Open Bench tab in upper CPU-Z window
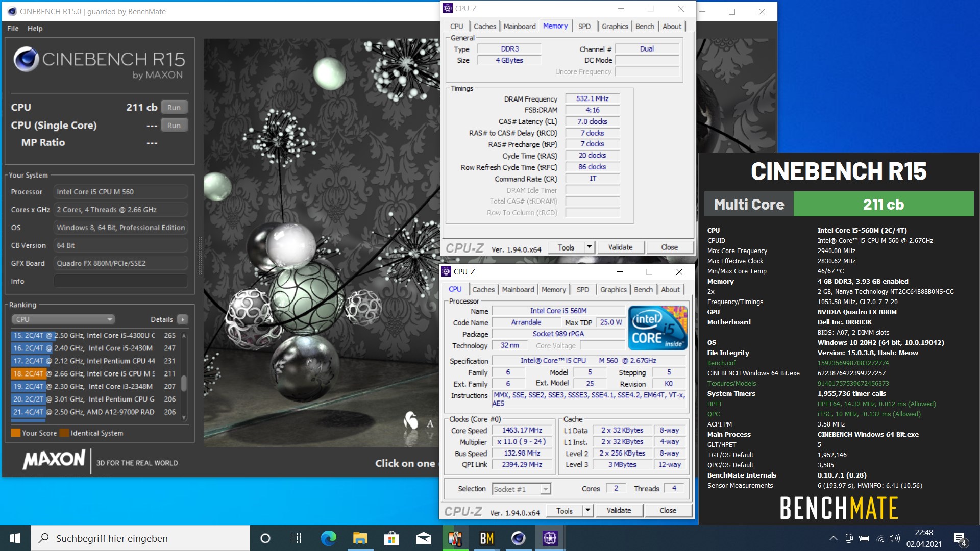This screenshot has height=551, width=980. (x=645, y=27)
